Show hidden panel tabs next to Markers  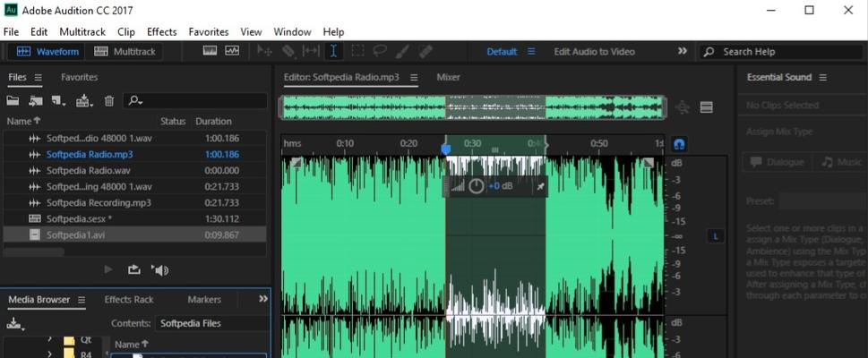click(x=263, y=299)
